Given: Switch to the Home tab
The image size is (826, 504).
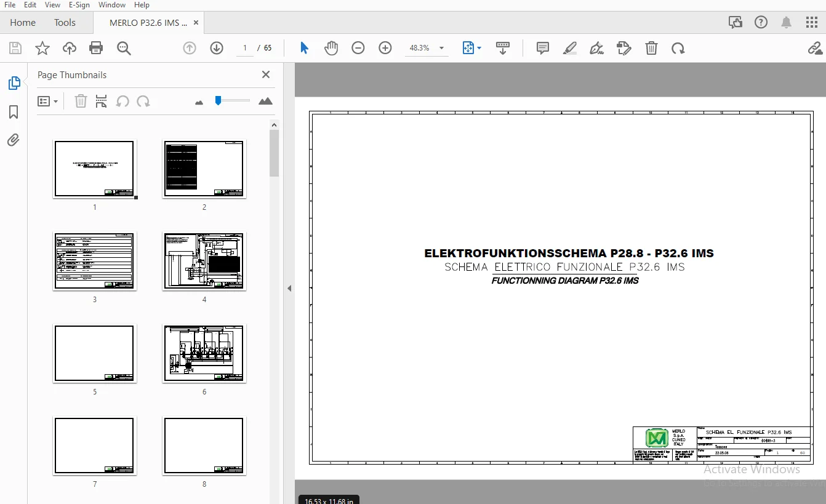Looking at the screenshot, I should pyautogui.click(x=23, y=23).
